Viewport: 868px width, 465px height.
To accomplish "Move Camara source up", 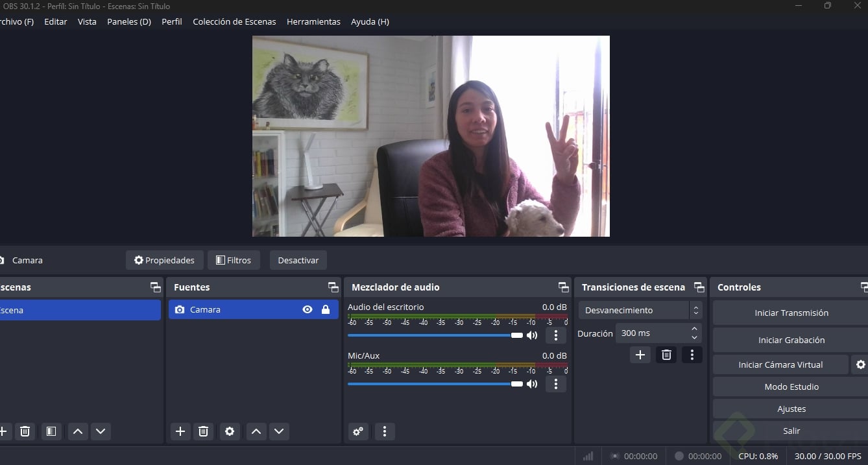I will pos(256,431).
